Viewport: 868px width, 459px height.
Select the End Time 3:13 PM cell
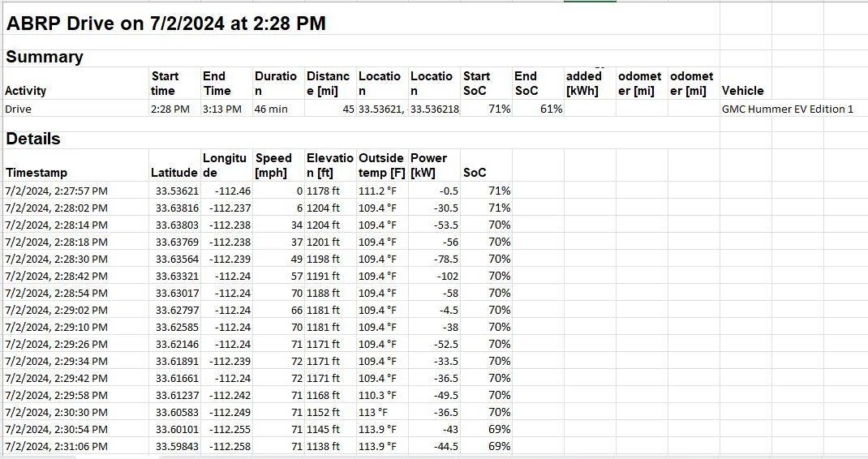pyautogui.click(x=222, y=109)
